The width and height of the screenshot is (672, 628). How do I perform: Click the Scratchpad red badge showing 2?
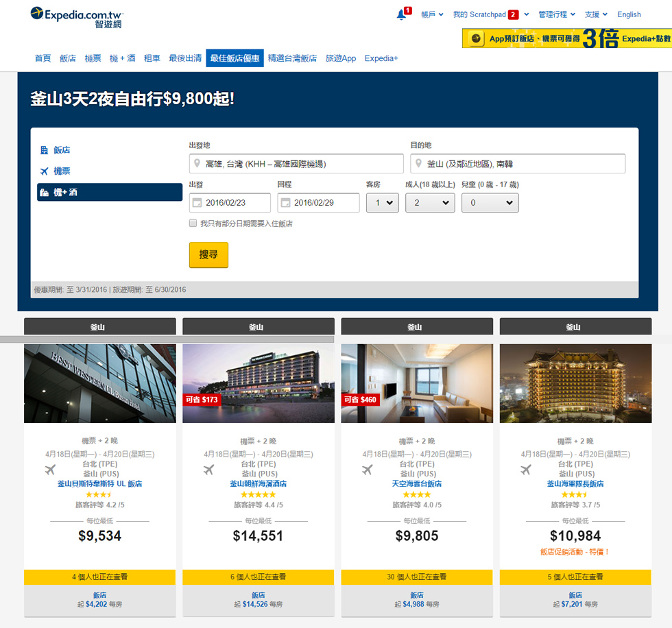pyautogui.click(x=513, y=14)
